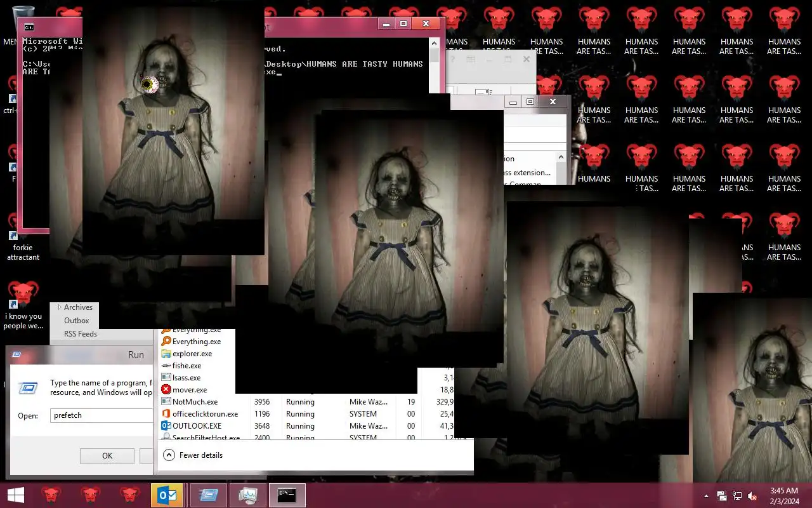Image resolution: width=812 pixels, height=508 pixels.
Task: Click OK in the Run dialog
Action: point(107,455)
